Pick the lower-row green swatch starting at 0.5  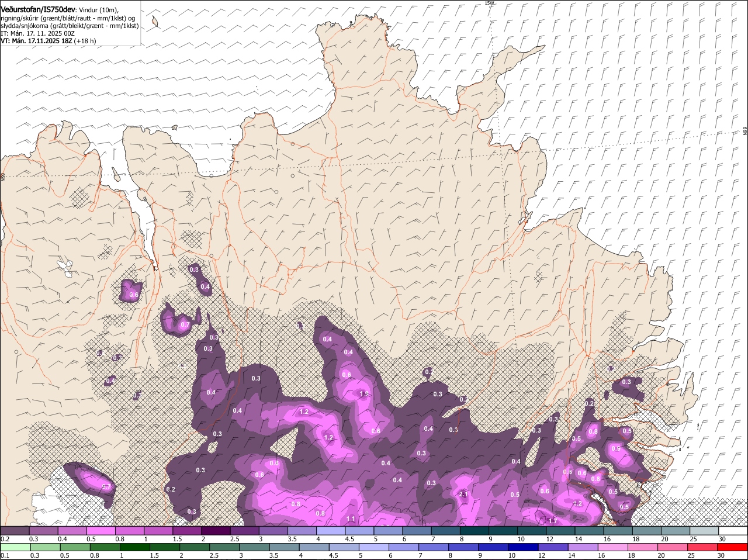click(x=75, y=547)
